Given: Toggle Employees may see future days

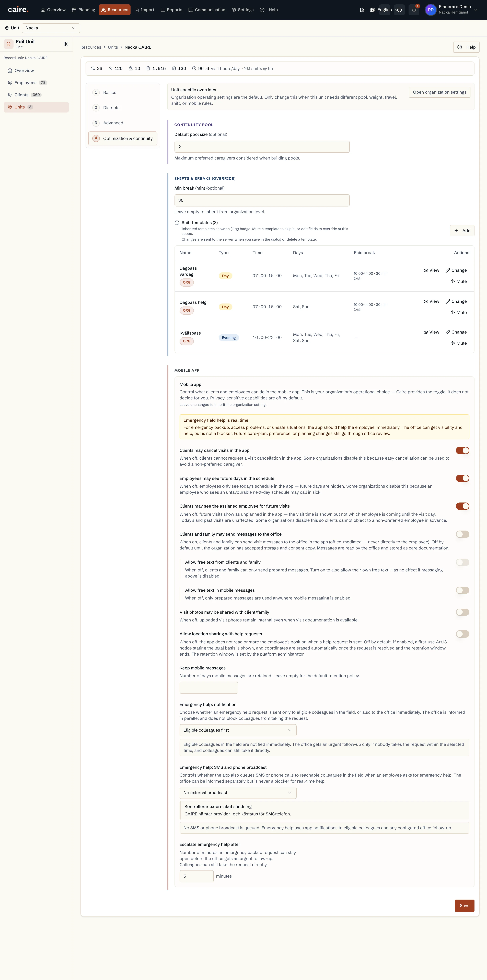Looking at the screenshot, I should [x=462, y=479].
